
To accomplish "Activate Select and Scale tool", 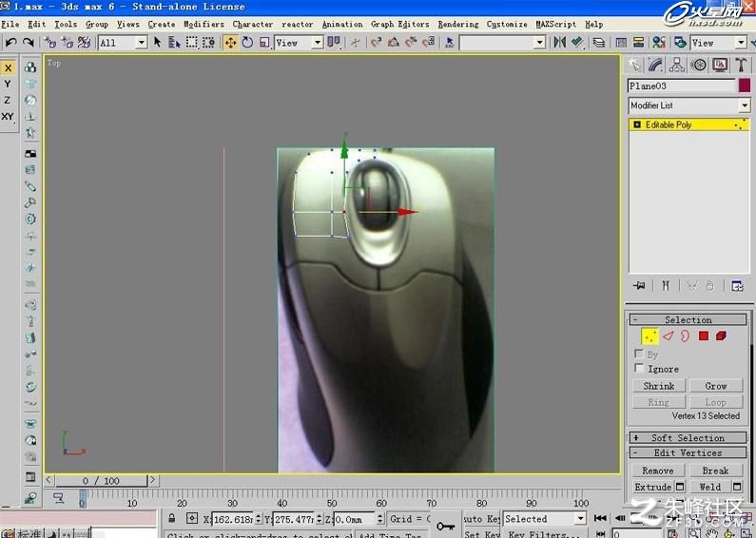I will pos(264,43).
